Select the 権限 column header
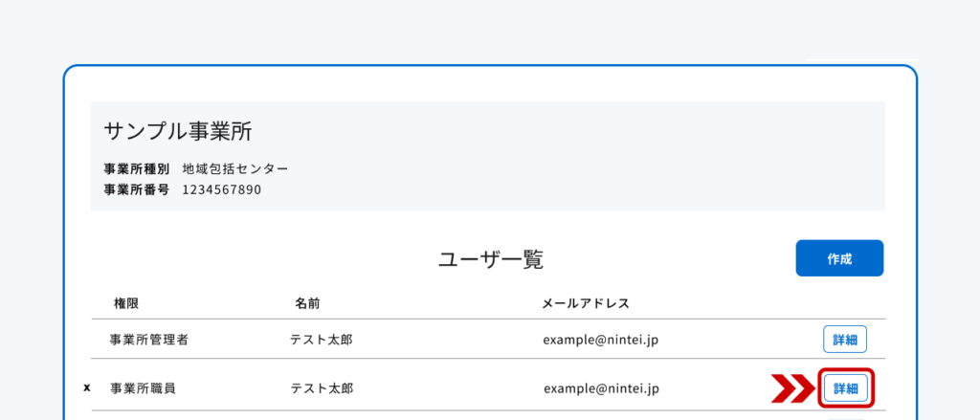Screen dimensions: 980x420 click(x=126, y=303)
